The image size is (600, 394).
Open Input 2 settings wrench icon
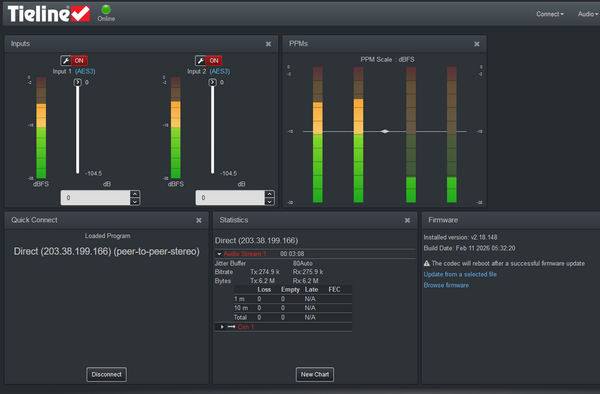coord(201,60)
